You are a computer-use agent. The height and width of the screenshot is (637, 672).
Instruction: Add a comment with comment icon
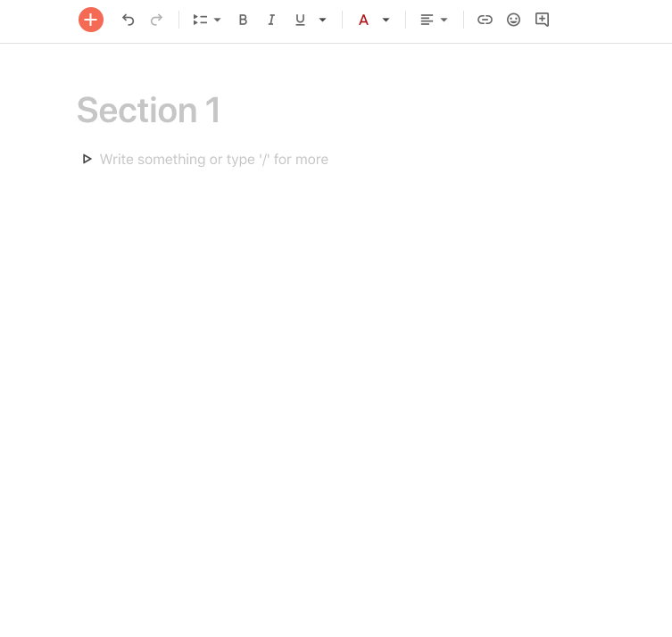pyautogui.click(x=542, y=20)
